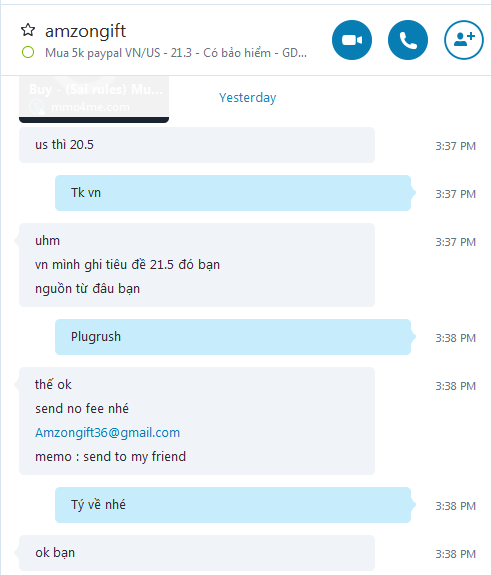
Task: Select the 'ok bạn' message
Action: tap(197, 553)
